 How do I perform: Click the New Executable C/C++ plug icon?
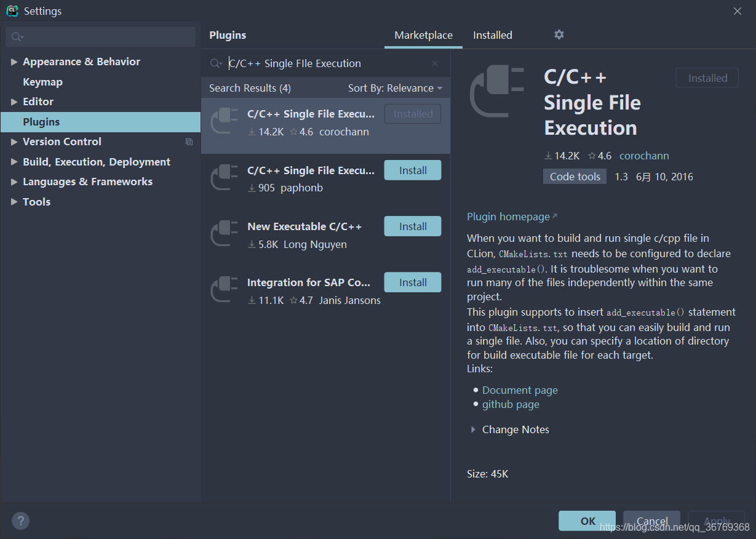(224, 233)
